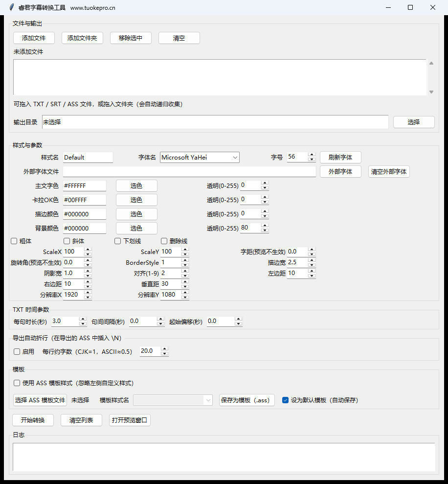Increase 每句时长(秒) spinner value
The image size is (448, 484).
[83, 319]
